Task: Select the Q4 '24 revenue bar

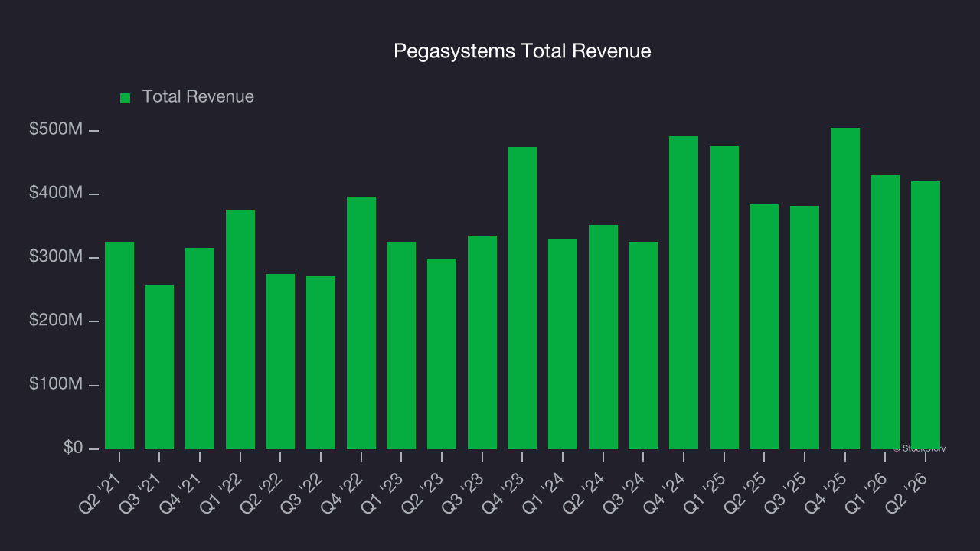Action: [x=684, y=292]
